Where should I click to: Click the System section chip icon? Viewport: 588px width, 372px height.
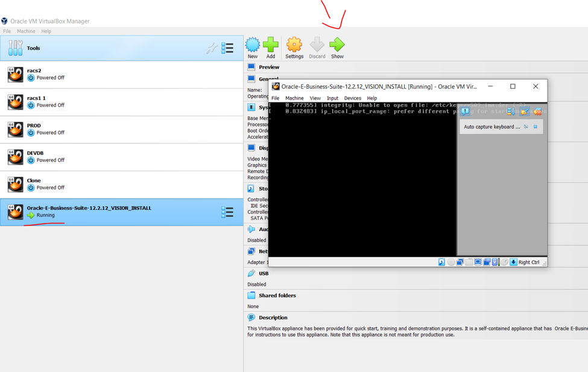click(x=251, y=107)
